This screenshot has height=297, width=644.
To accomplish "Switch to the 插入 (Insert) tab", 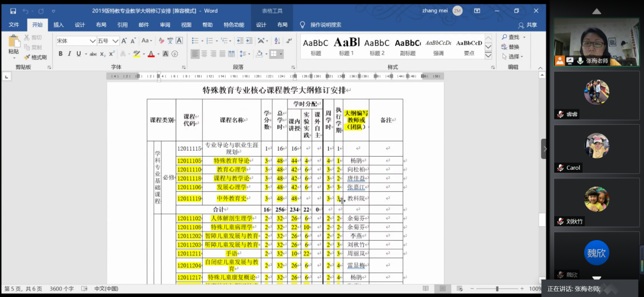I will point(58,25).
